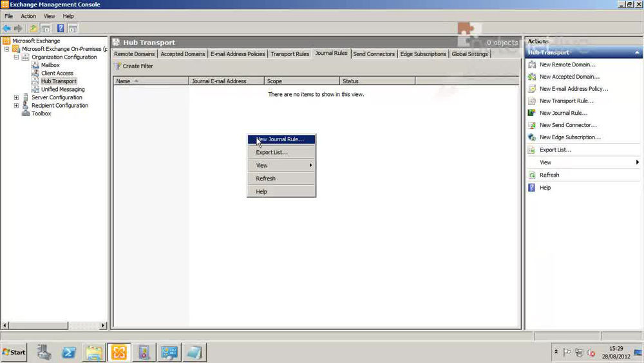Click the taskbar clock showing 15:29
This screenshot has height=363, width=644.
(x=616, y=348)
